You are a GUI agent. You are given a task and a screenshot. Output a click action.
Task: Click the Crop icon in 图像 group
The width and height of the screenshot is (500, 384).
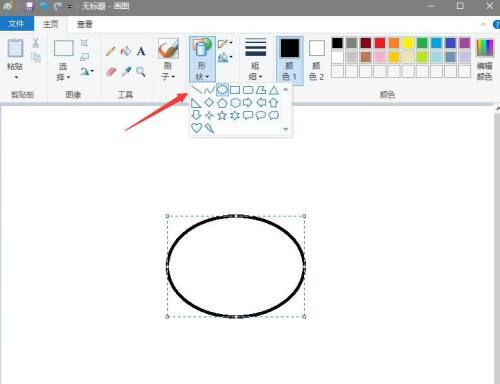tap(84, 43)
